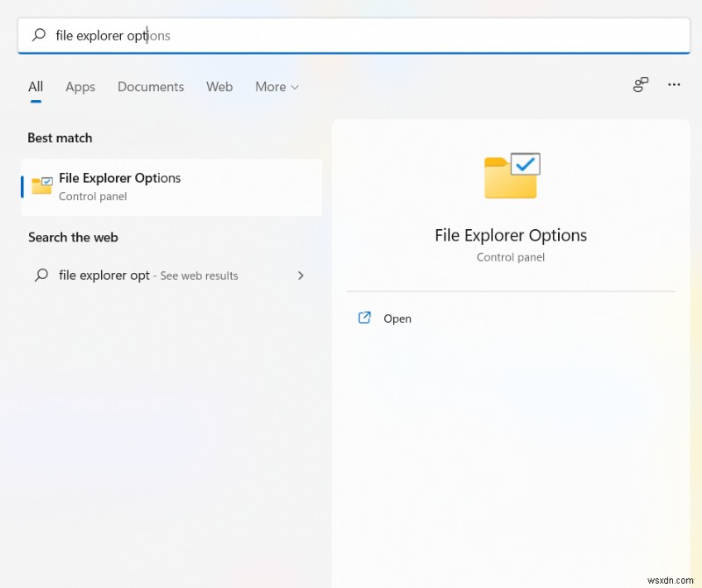Click the Control panel label under the title
702x588 pixels.
pos(512,257)
